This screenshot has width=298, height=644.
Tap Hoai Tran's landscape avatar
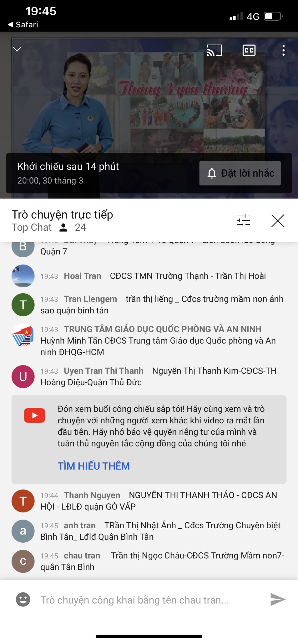coord(23,276)
